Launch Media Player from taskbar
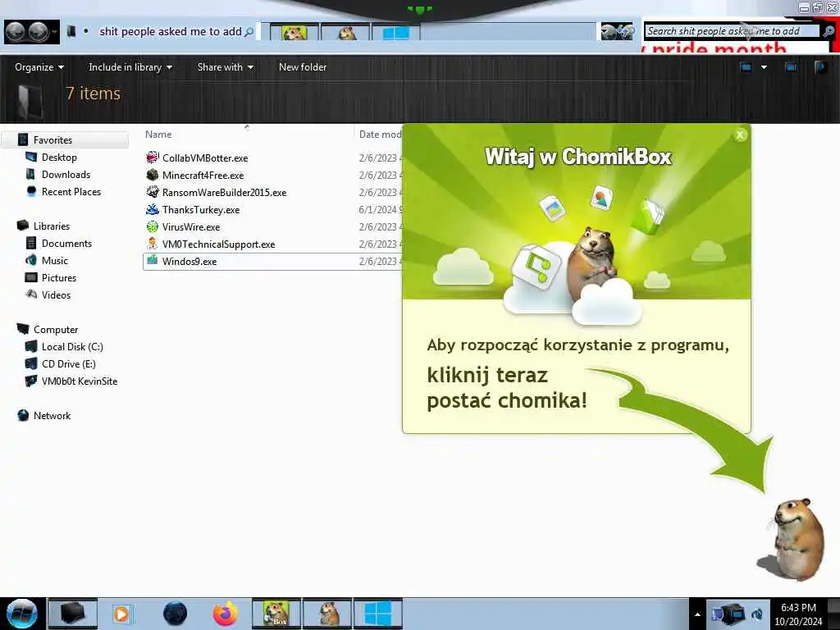Image resolution: width=840 pixels, height=630 pixels. [121, 614]
